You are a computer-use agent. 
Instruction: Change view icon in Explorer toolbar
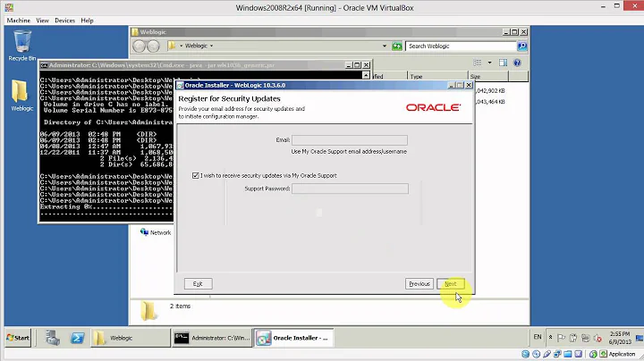click(478, 63)
